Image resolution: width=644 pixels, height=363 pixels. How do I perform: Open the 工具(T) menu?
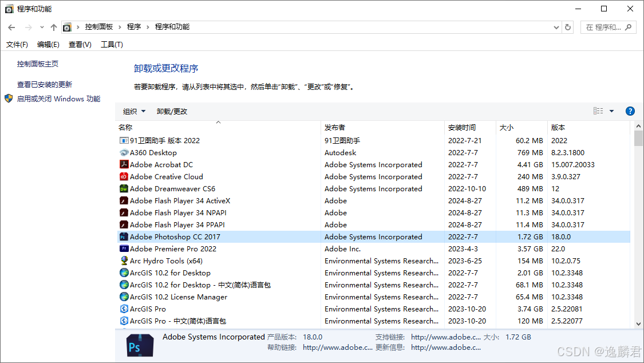tap(112, 44)
